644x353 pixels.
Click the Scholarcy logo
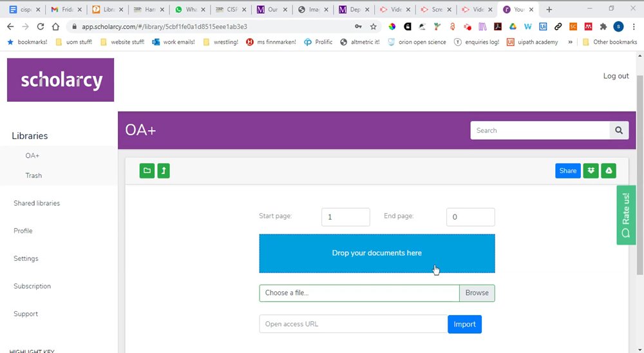[61, 80]
